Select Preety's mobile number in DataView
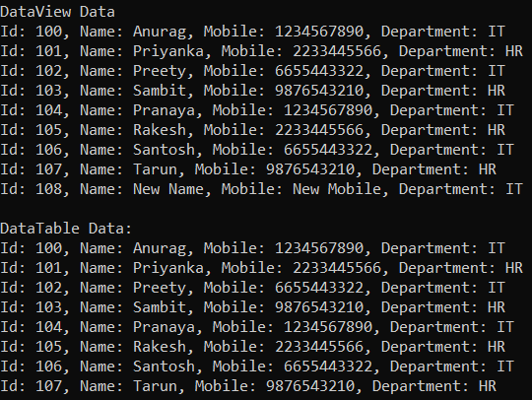Image resolution: width=532 pixels, height=400 pixels. (319, 71)
